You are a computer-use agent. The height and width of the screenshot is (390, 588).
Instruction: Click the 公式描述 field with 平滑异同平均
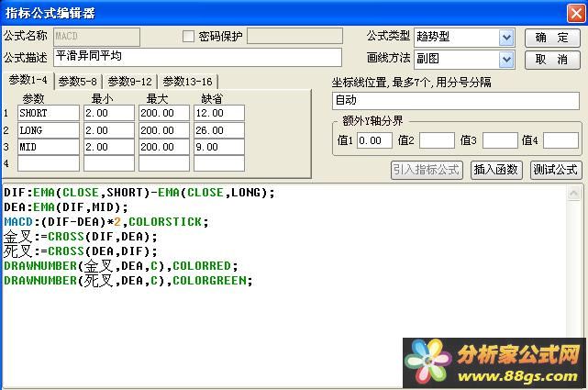tap(197, 58)
